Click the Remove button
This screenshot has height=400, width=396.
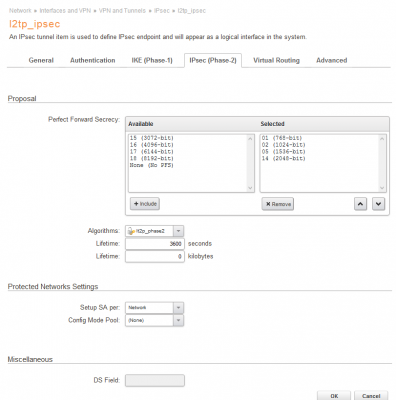click(x=278, y=204)
